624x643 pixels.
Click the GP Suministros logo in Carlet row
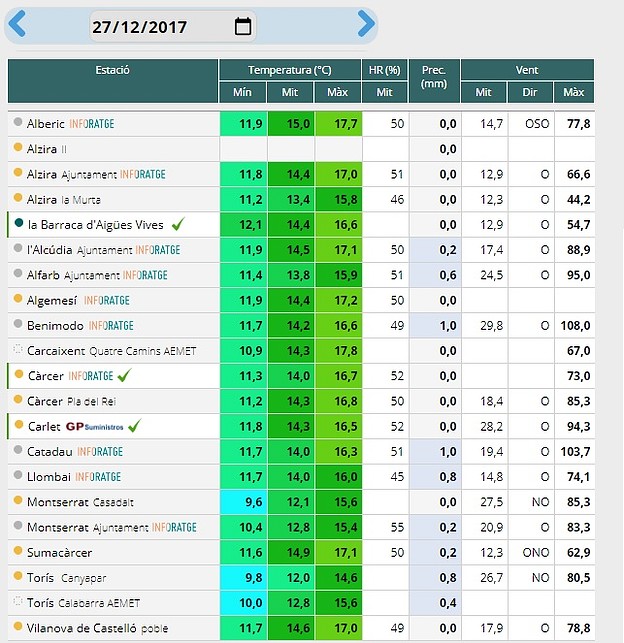pos(94,426)
